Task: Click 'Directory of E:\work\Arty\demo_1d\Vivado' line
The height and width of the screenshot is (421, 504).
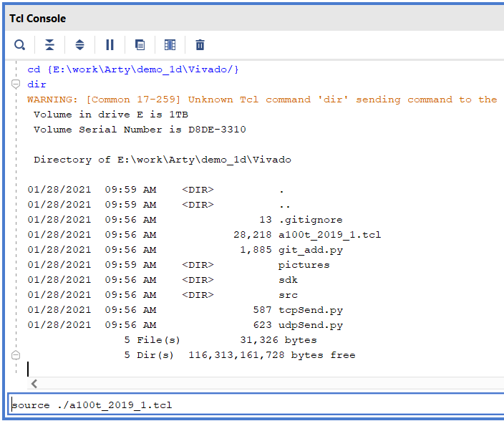Action: pyautogui.click(x=163, y=160)
